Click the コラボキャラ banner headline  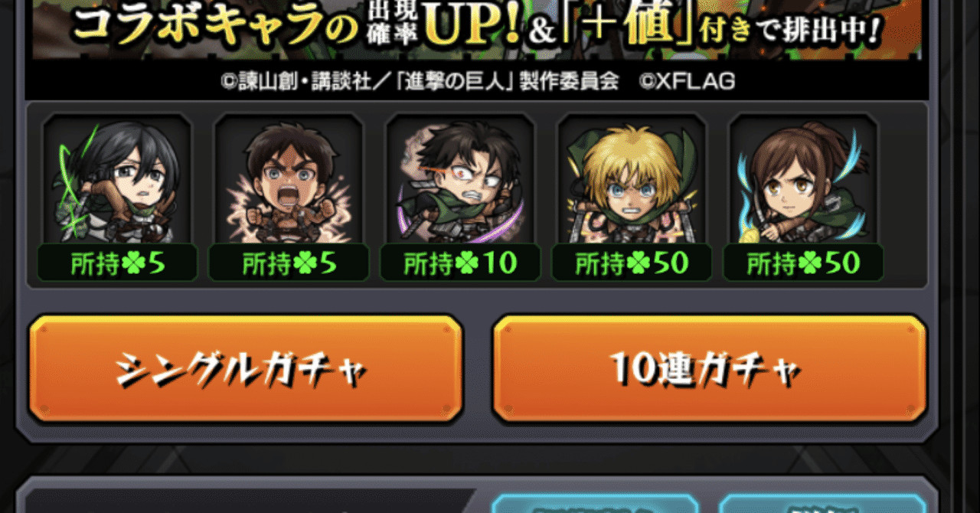[217, 28]
